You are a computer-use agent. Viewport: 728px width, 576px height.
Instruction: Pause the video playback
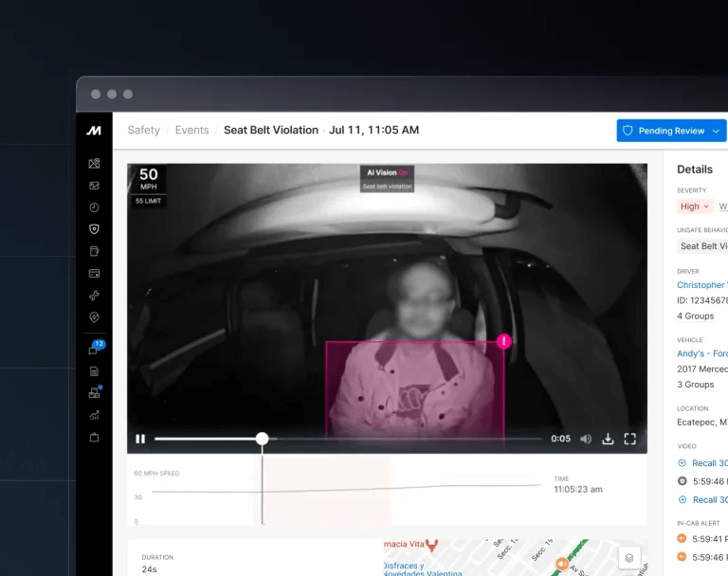coord(140,439)
